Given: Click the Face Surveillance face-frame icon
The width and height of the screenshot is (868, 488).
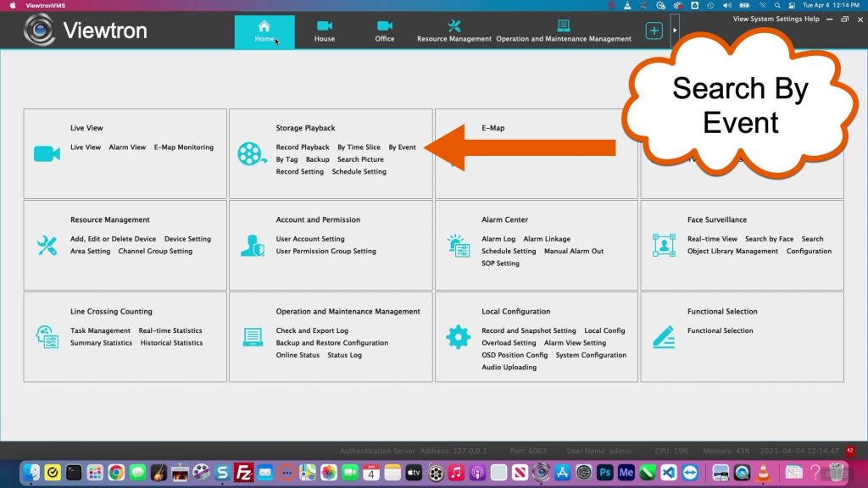Looking at the screenshot, I should pos(664,245).
